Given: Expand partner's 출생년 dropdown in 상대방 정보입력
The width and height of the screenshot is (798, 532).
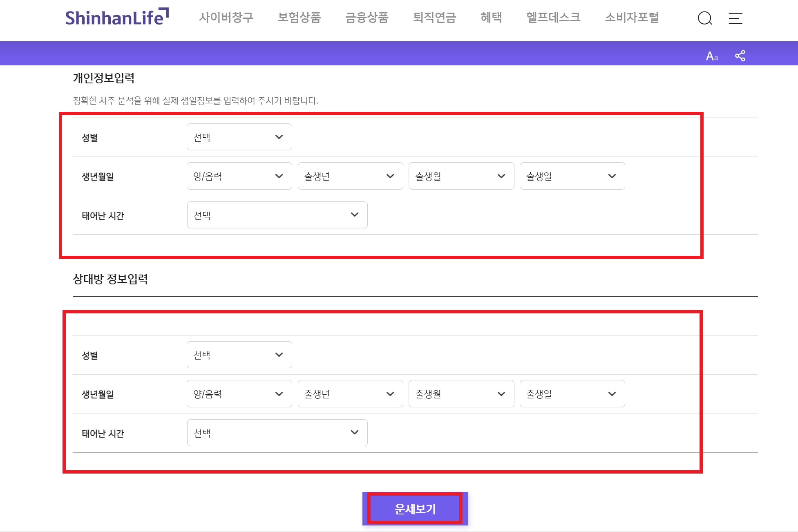Looking at the screenshot, I should coord(350,393).
